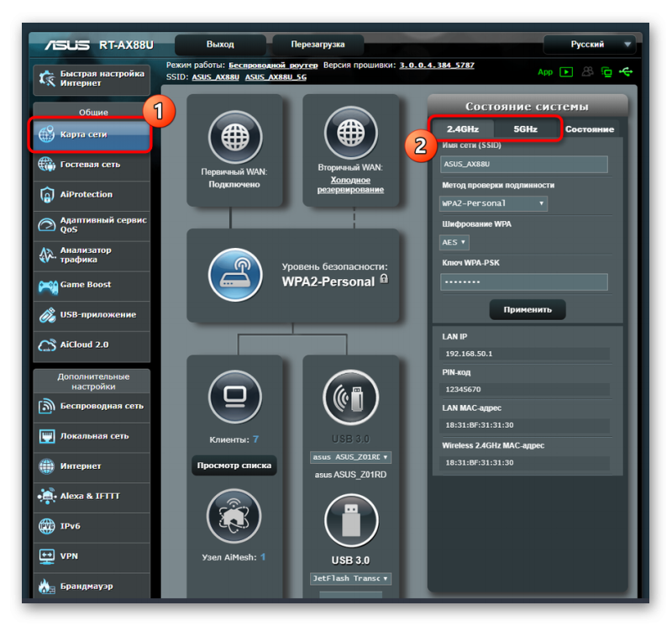Switch to the Состояние tab
Viewport: 672px width, 626px height.
590,129
